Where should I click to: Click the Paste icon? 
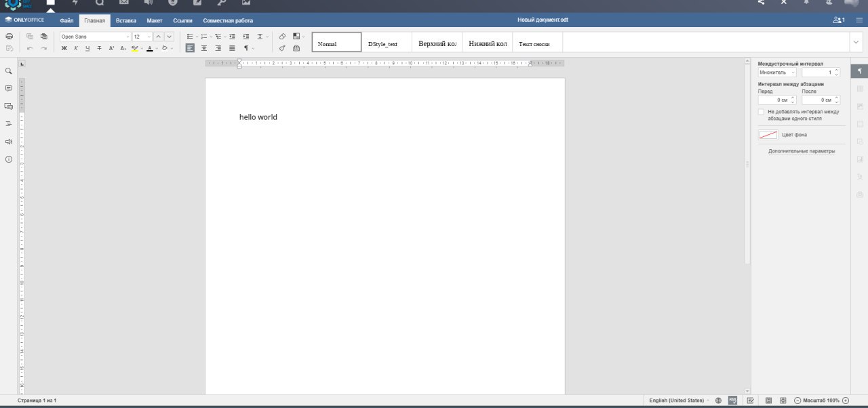point(44,37)
